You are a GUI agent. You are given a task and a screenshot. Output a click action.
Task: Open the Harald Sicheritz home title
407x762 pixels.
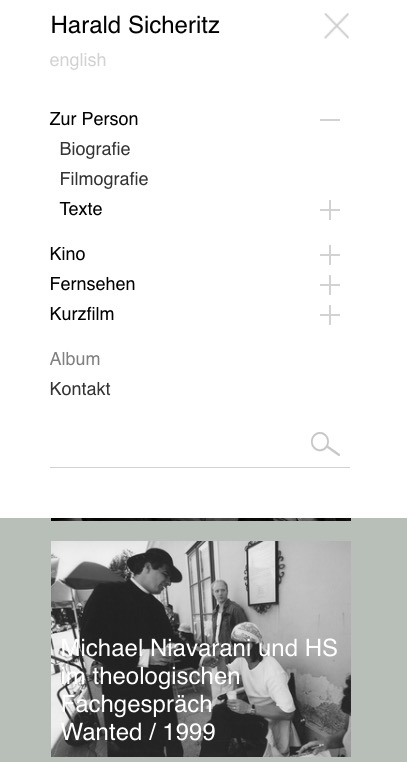coord(135,25)
